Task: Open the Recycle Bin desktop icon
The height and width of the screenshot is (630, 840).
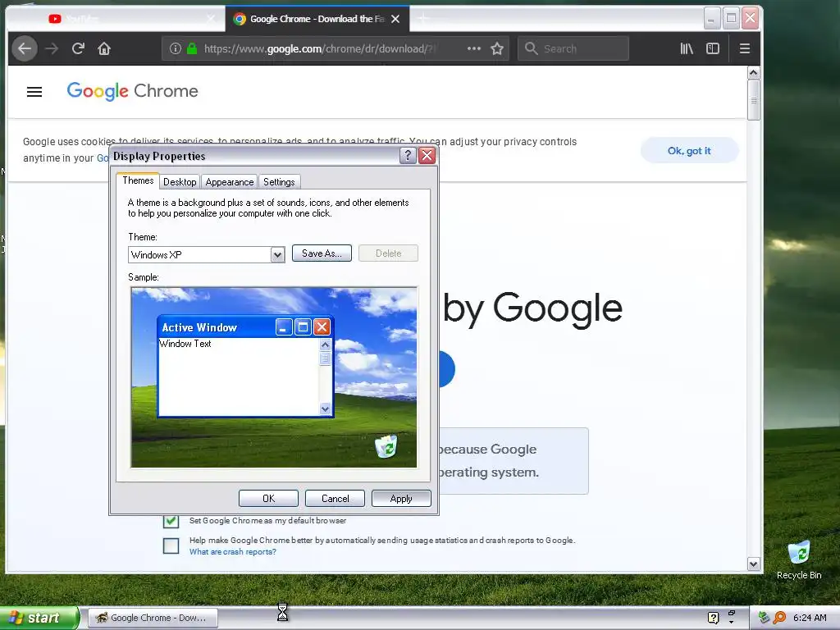Action: 799,559
